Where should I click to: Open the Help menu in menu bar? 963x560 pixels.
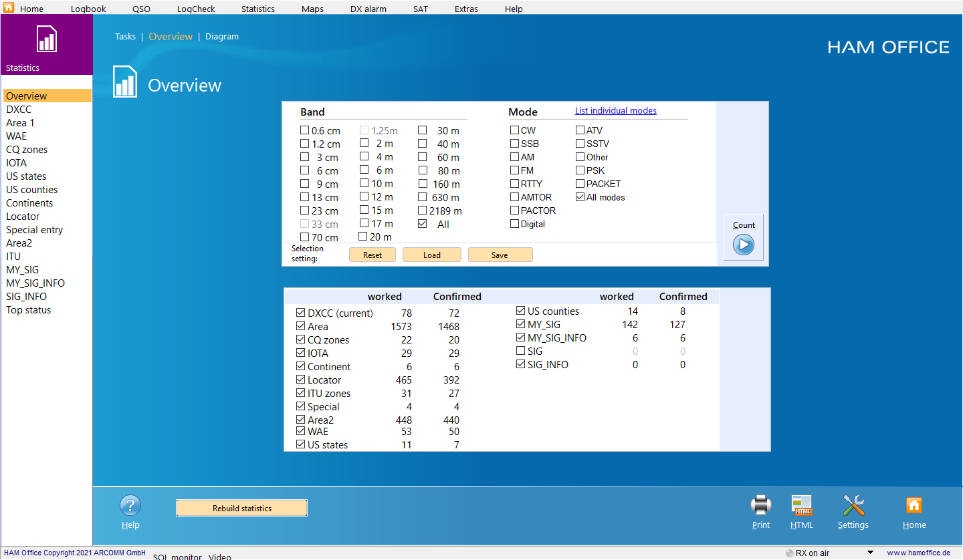click(x=514, y=9)
